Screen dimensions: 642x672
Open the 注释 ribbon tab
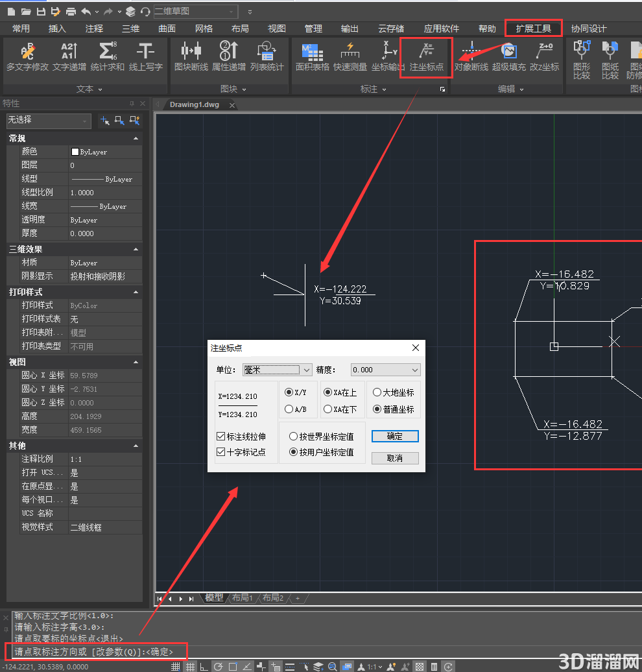(94, 29)
